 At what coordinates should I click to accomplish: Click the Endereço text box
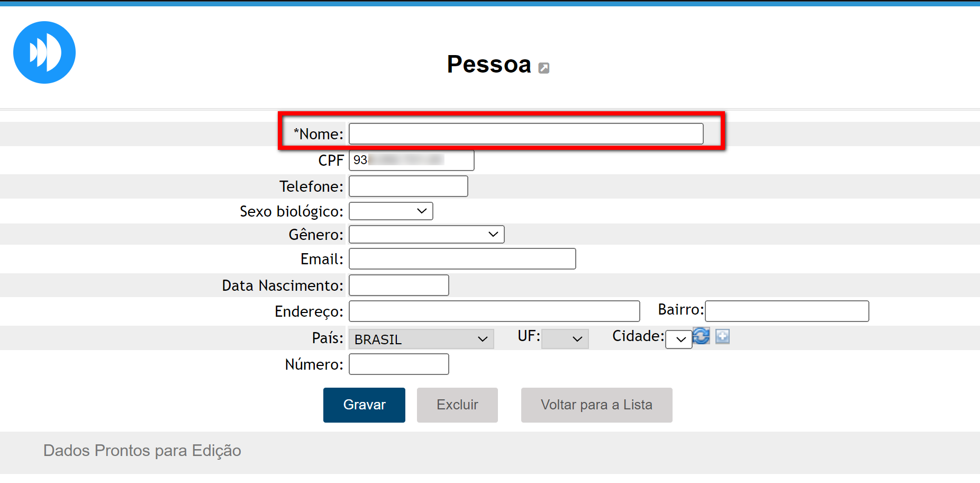[x=494, y=311]
